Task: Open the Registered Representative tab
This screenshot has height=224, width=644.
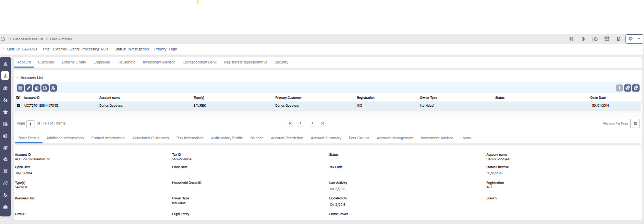Action: [246, 62]
